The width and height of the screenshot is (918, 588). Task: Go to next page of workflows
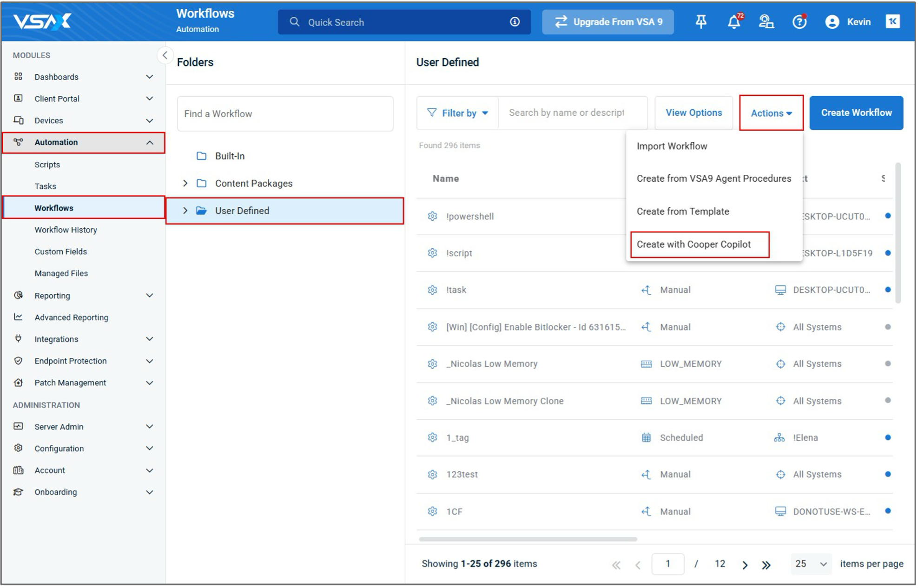pos(745,565)
